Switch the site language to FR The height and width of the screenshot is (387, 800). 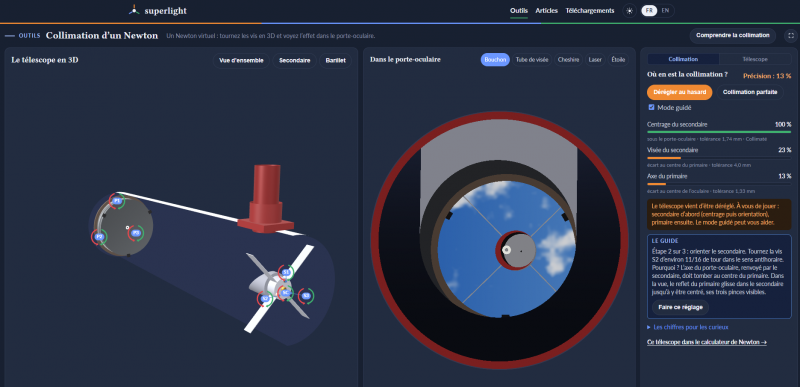coord(649,11)
